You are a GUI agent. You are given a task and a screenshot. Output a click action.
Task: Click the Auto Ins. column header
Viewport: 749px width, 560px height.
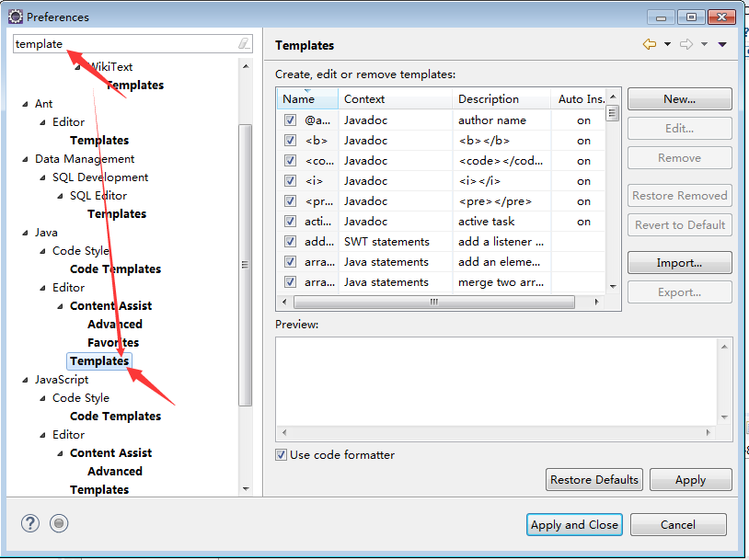click(x=579, y=98)
